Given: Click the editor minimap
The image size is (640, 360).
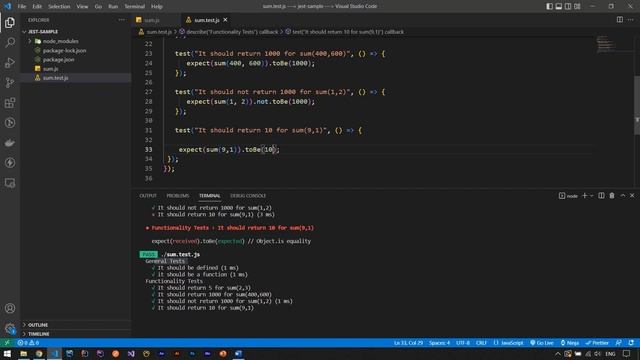Looking at the screenshot, I should click(606, 44).
